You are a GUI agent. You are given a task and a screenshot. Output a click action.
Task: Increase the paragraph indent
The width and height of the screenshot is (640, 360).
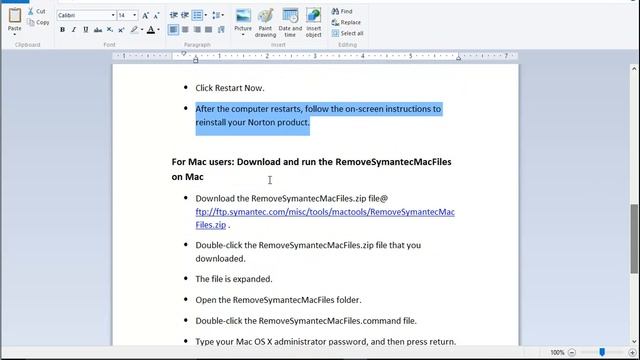pos(185,16)
